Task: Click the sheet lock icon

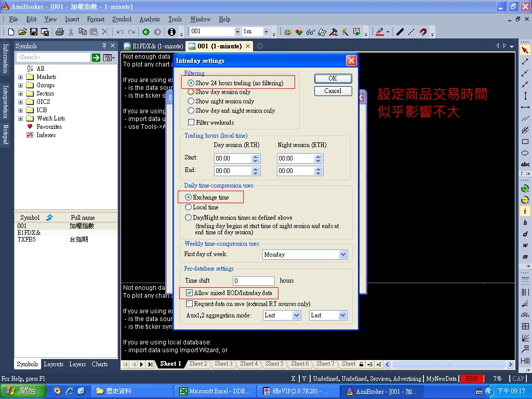Action: [x=362, y=364]
